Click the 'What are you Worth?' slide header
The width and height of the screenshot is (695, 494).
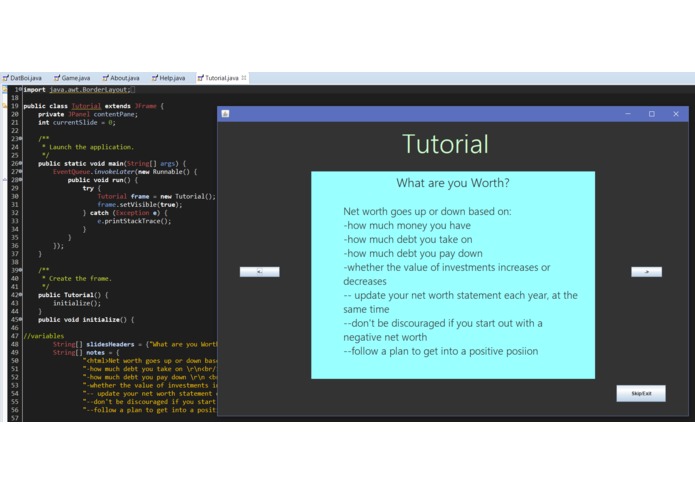(453, 183)
